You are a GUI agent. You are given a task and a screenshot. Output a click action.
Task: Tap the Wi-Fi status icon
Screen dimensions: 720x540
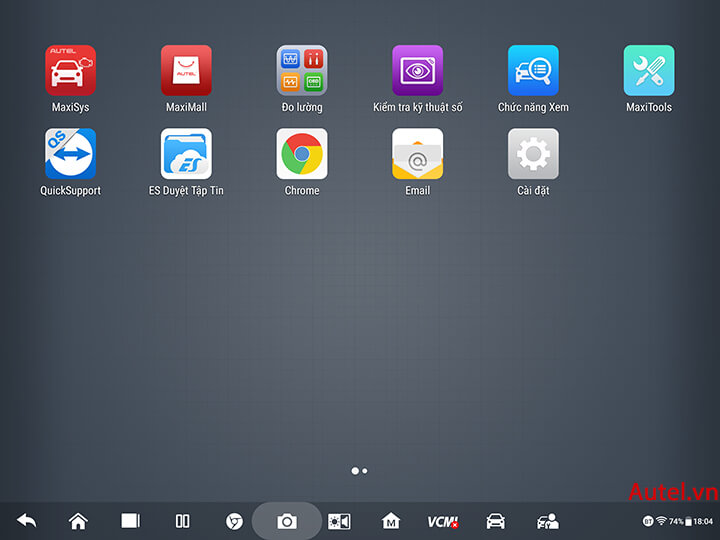661,521
